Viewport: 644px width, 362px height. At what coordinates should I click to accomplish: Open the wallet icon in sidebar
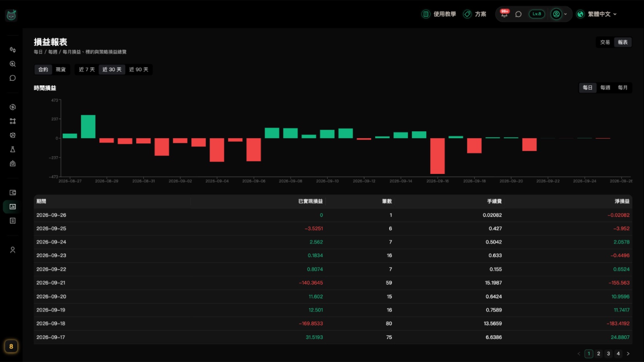12,192
